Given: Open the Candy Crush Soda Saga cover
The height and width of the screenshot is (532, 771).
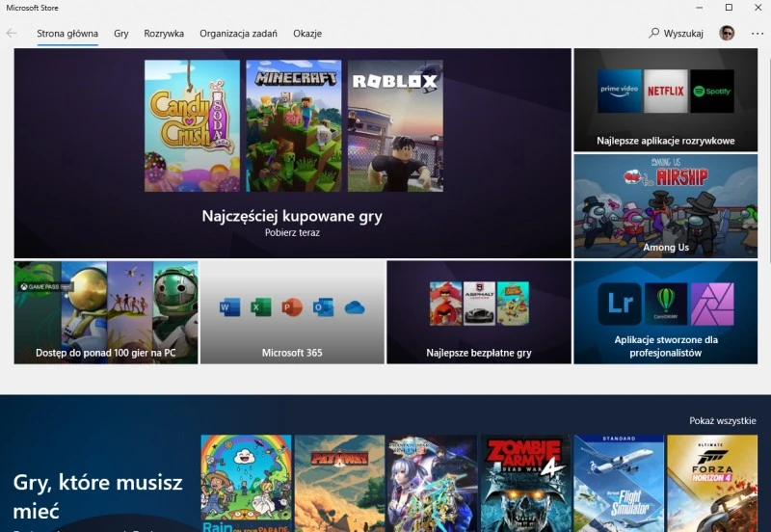Looking at the screenshot, I should [x=192, y=126].
